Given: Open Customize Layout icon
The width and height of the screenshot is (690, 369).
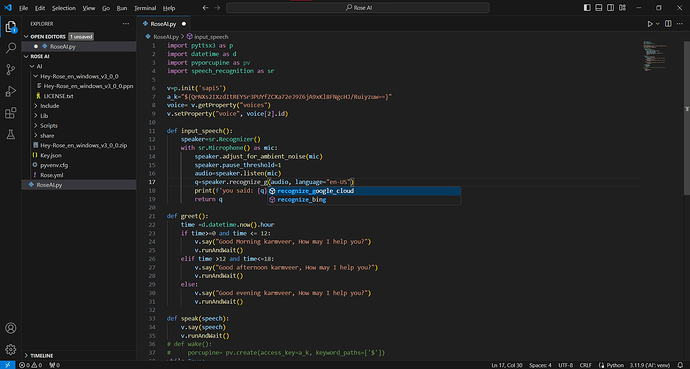Looking at the screenshot, I should [x=623, y=7].
